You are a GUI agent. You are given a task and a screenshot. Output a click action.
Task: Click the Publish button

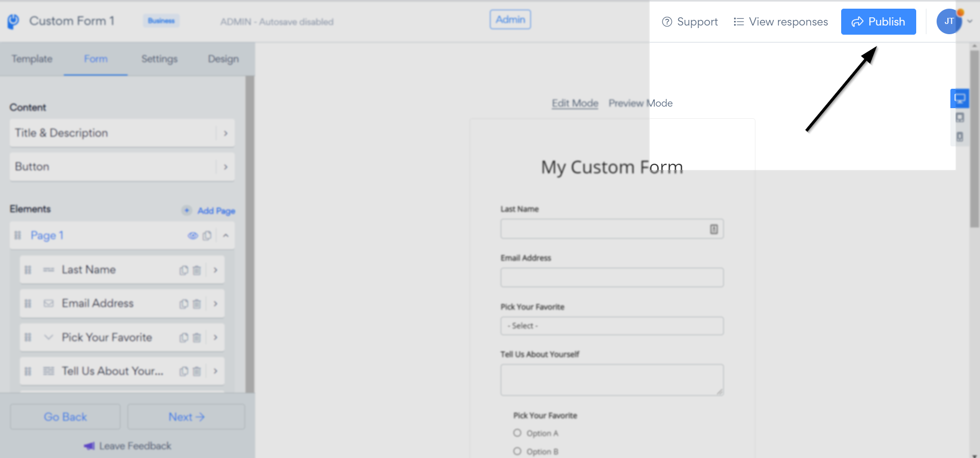click(x=878, y=21)
